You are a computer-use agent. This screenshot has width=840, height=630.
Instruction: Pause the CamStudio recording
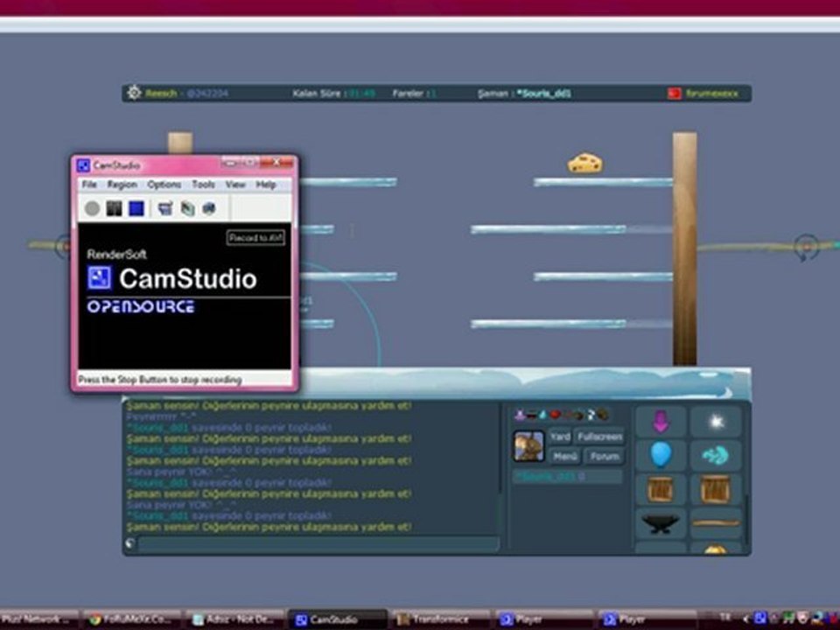click(x=114, y=208)
